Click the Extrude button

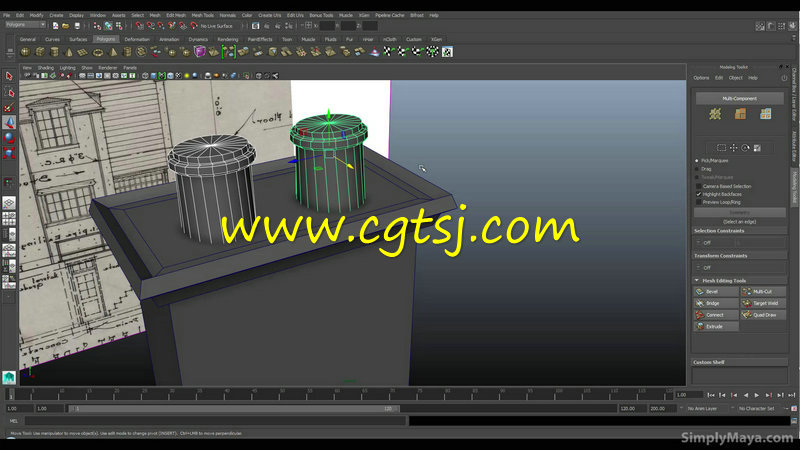point(716,327)
